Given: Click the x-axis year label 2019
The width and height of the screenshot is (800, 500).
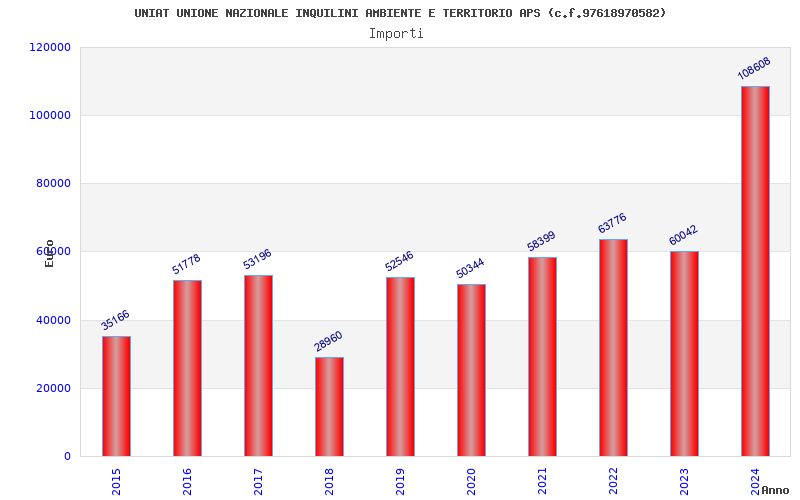Looking at the screenshot, I should [x=401, y=481].
